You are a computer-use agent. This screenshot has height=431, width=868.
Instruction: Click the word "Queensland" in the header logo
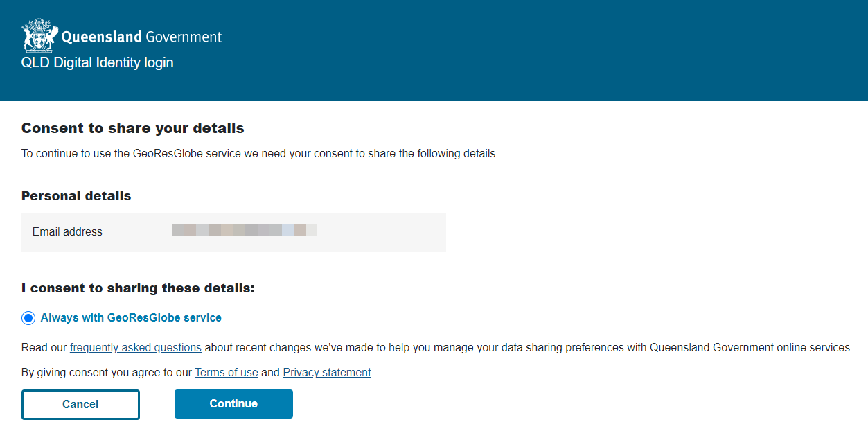101,37
